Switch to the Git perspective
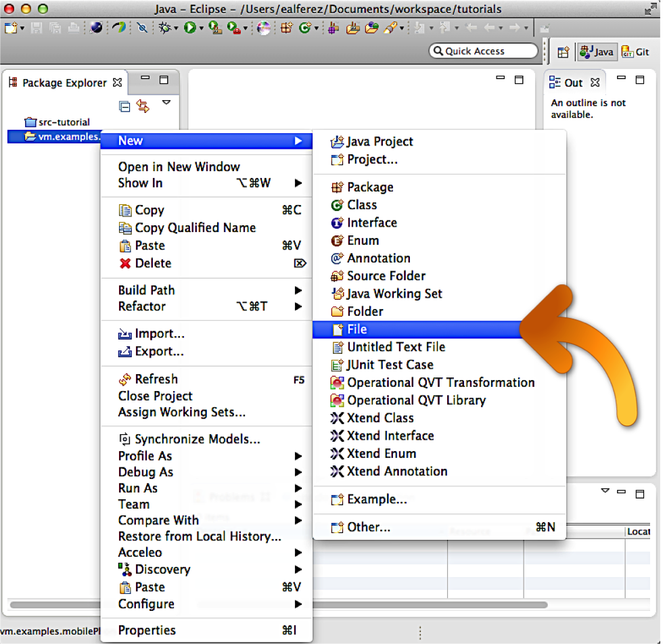 635,52
